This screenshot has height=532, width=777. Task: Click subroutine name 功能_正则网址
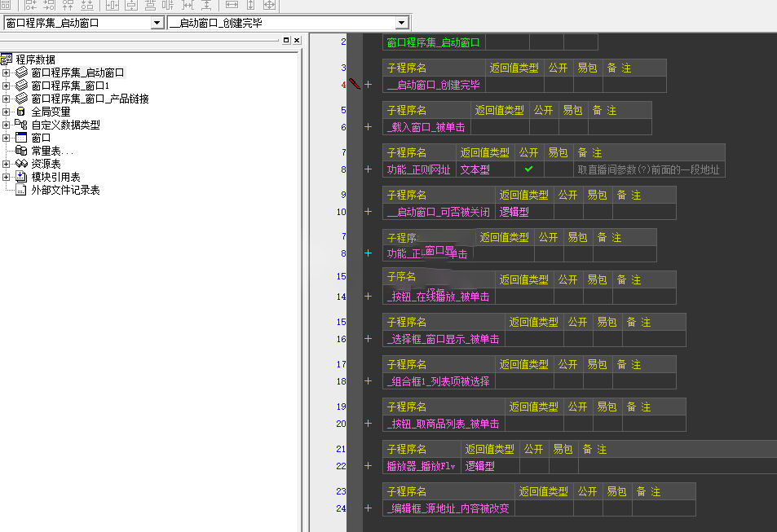pyautogui.click(x=419, y=169)
